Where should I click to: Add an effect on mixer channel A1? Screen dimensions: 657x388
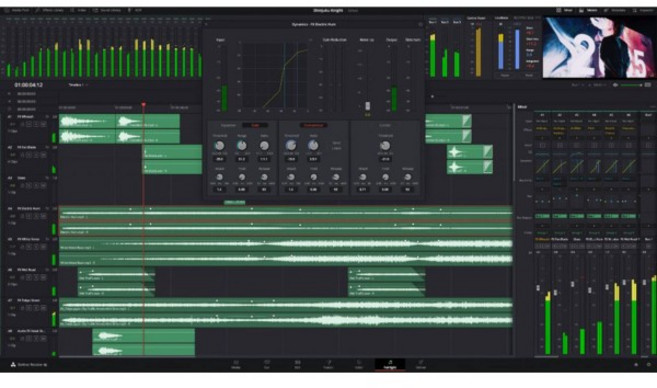point(542,138)
